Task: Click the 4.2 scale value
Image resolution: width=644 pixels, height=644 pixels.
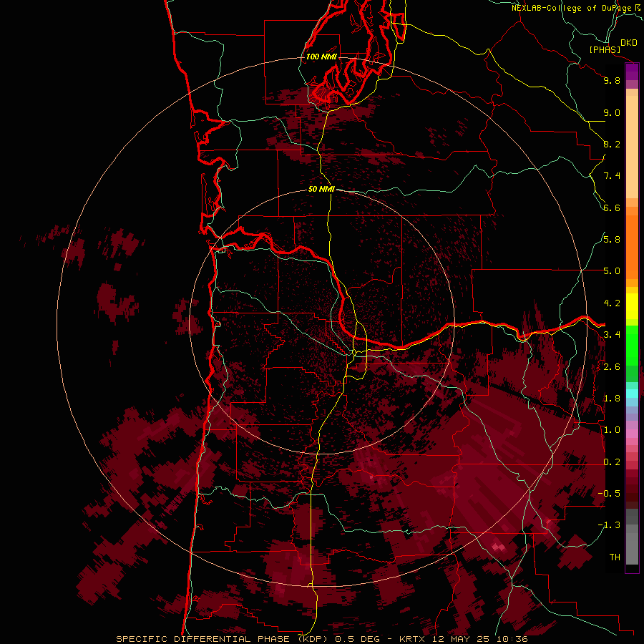Action: click(612, 303)
